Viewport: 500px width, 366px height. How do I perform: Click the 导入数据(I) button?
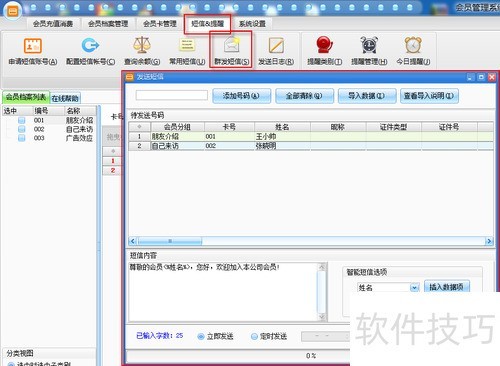point(367,96)
